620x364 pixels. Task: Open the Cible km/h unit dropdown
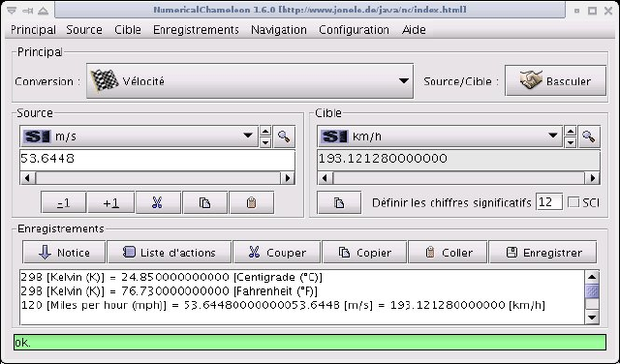click(x=439, y=136)
